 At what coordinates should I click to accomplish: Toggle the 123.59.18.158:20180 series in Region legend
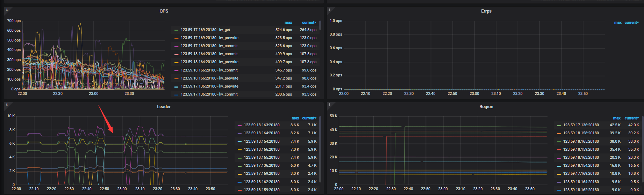[x=581, y=133]
